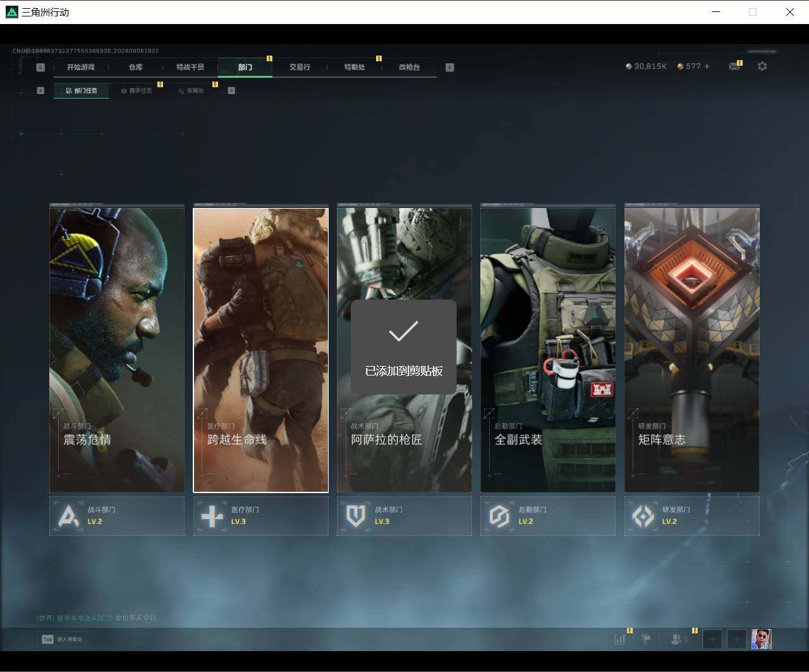Click the 全副武装 mission title text

pos(518,439)
